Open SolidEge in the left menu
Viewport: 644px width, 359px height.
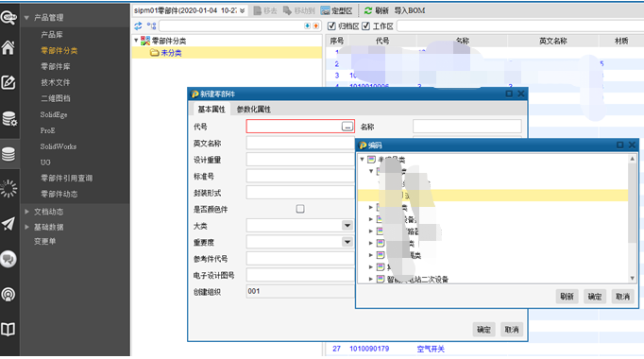[x=54, y=114]
